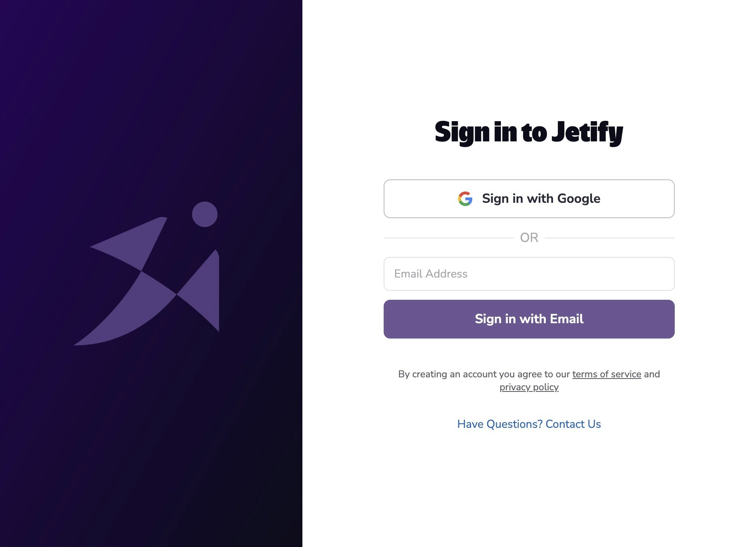Open the terms of service link
This screenshot has height=547, width=756.
click(606, 374)
